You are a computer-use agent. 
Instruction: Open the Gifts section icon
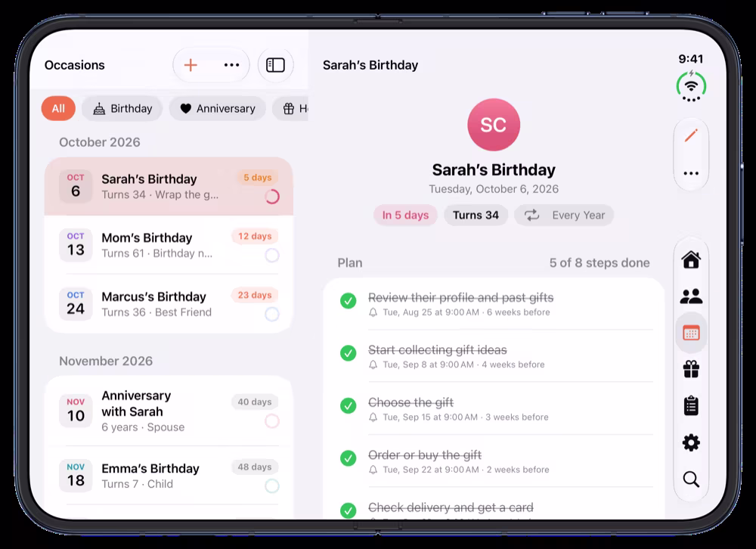[x=691, y=370]
